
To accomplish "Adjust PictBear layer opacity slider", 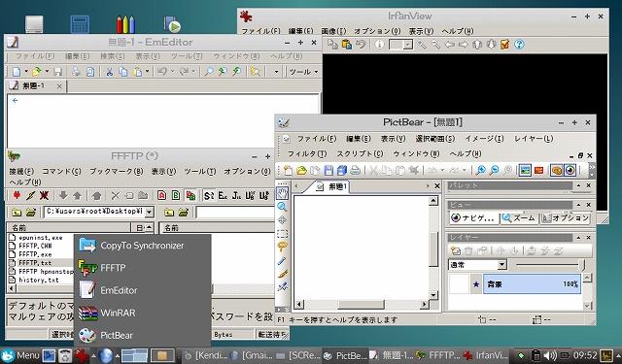I will coord(582,265).
